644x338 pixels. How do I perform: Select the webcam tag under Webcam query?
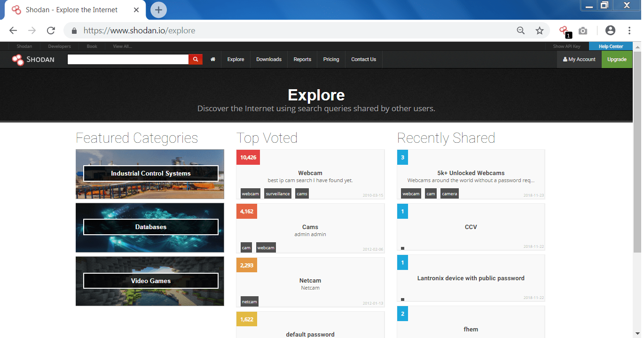click(x=251, y=193)
